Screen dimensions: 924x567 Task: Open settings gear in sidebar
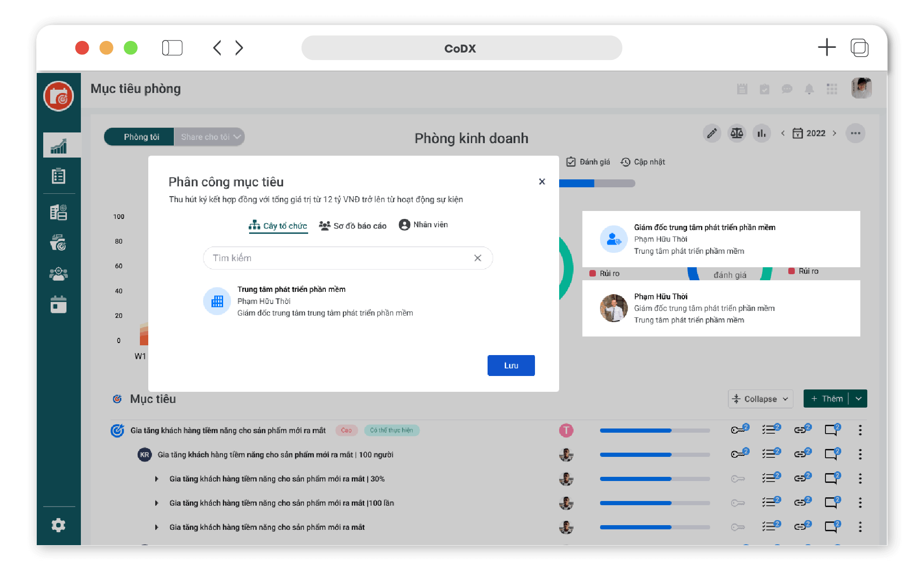pos(59,525)
